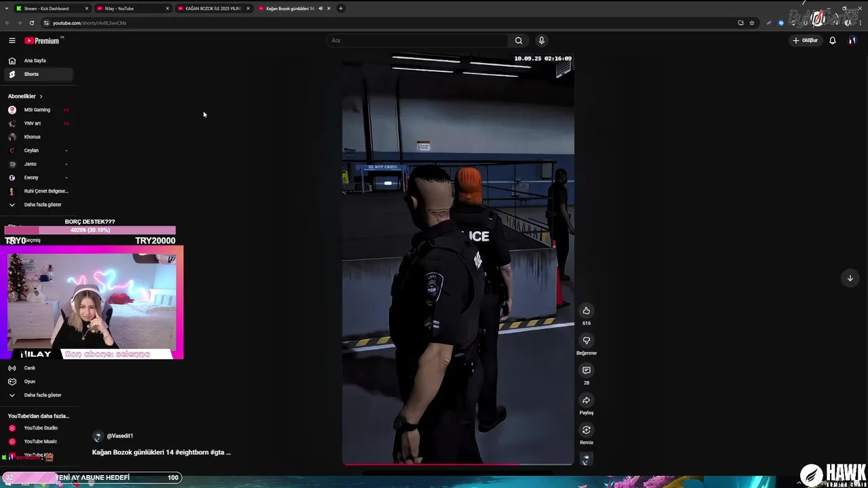Click the browser back arrow
Image resolution: width=868 pixels, height=488 pixels.
coord(7,23)
